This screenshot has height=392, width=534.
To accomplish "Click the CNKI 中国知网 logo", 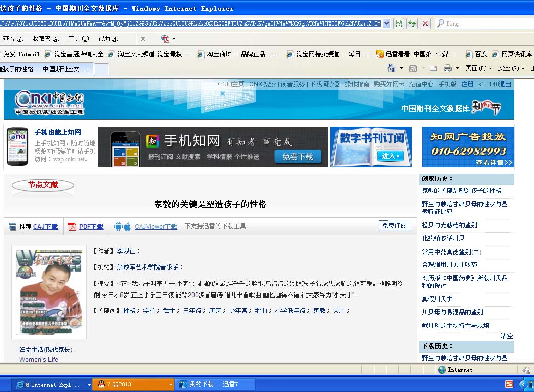I will click(x=50, y=103).
